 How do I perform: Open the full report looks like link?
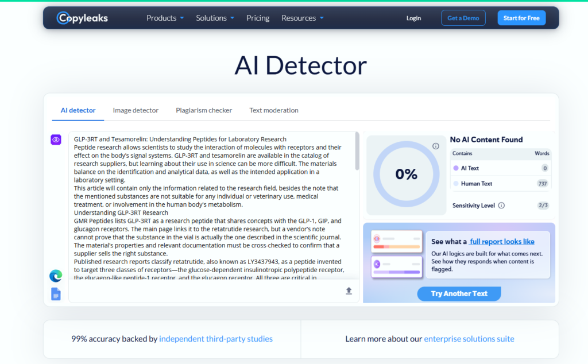coord(502,241)
